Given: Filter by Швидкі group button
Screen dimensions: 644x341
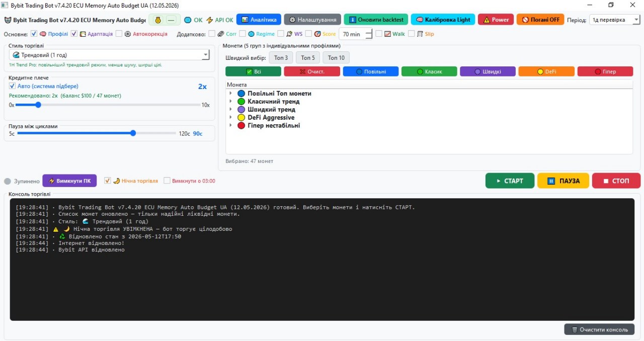Looking at the screenshot, I should [x=488, y=71].
